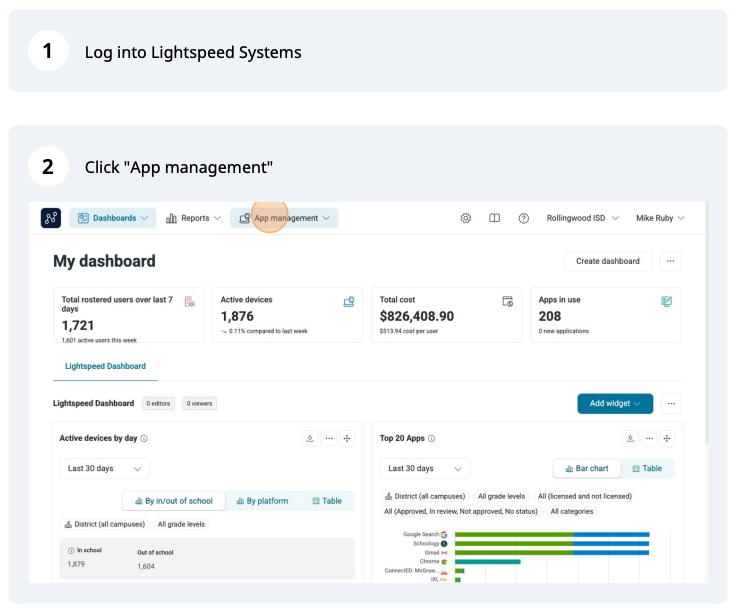
Task: Open more options next to Create dashboard
Action: (x=670, y=261)
